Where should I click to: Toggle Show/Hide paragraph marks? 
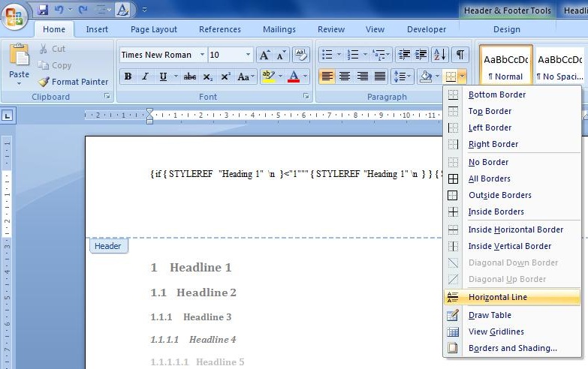point(460,55)
